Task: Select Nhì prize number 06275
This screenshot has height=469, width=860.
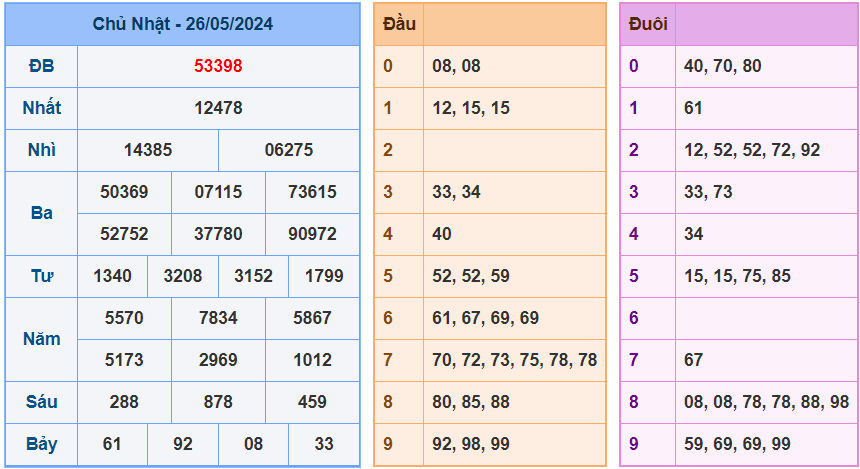Action: (289, 150)
